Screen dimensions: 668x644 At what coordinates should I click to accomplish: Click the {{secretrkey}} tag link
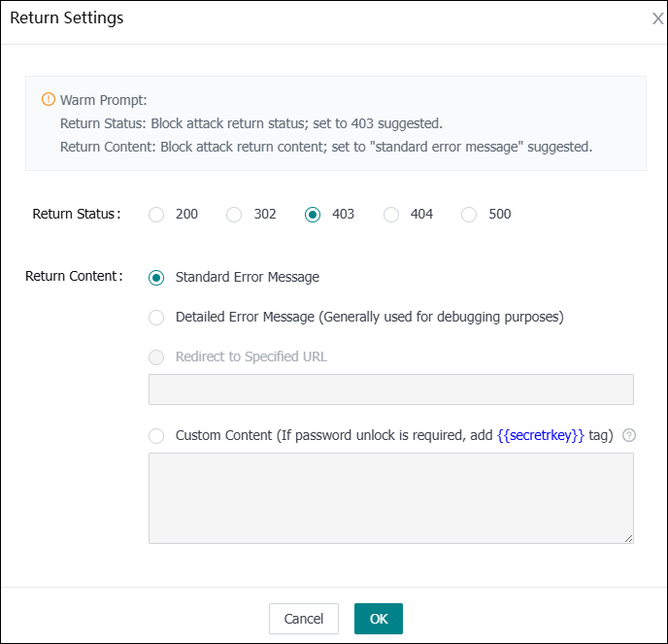541,435
